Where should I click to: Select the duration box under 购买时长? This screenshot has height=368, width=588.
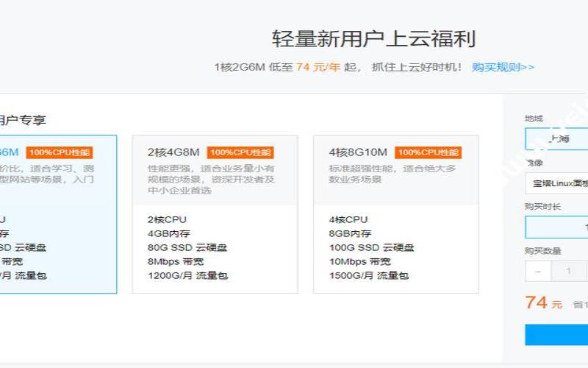[x=556, y=227]
